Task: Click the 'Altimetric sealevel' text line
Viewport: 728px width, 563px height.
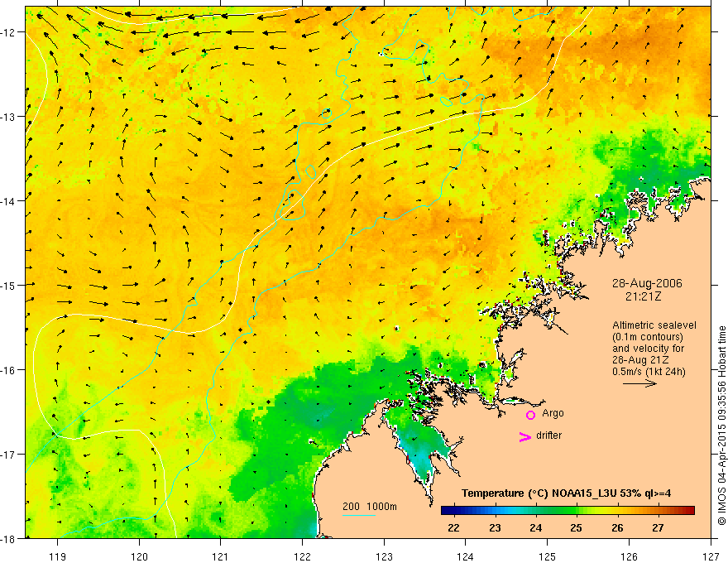Action: tap(654, 325)
